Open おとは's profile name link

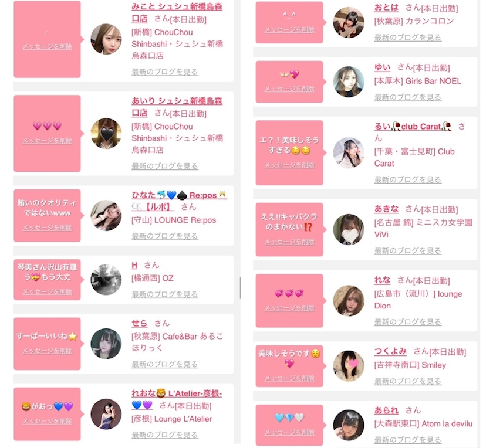(x=386, y=8)
